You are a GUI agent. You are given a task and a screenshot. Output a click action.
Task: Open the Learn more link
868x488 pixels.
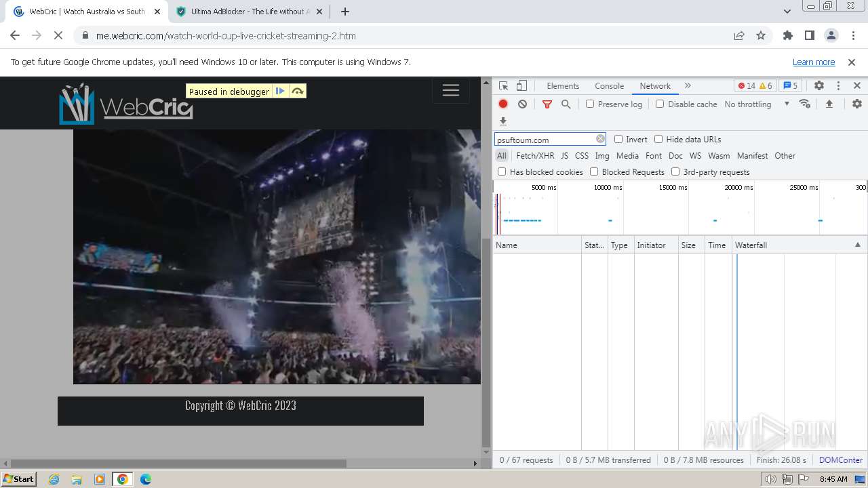click(x=814, y=62)
